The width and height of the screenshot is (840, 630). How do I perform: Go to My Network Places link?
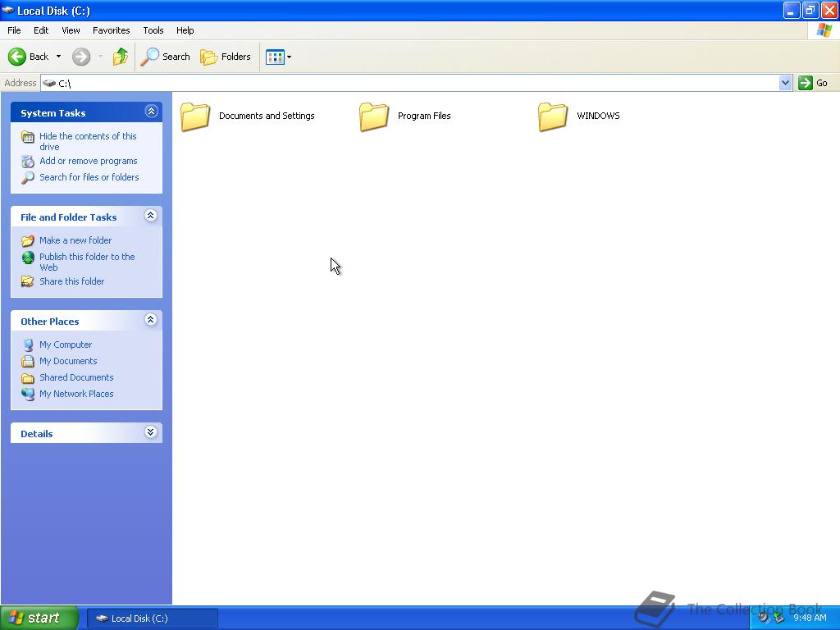coord(76,394)
